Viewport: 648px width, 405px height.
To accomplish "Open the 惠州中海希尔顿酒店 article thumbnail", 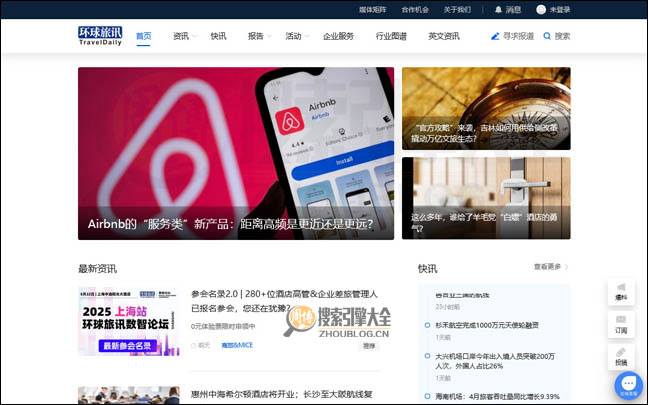I will [x=129, y=395].
